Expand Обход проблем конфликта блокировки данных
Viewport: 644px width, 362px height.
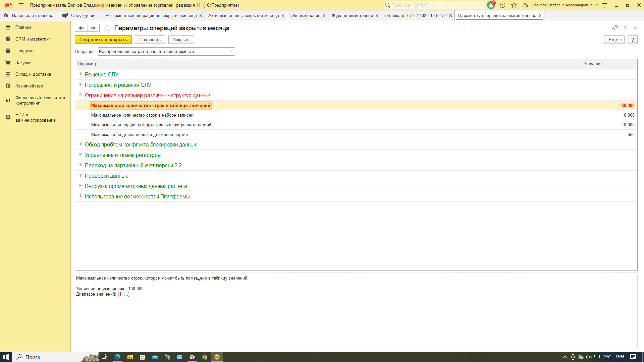80,144
